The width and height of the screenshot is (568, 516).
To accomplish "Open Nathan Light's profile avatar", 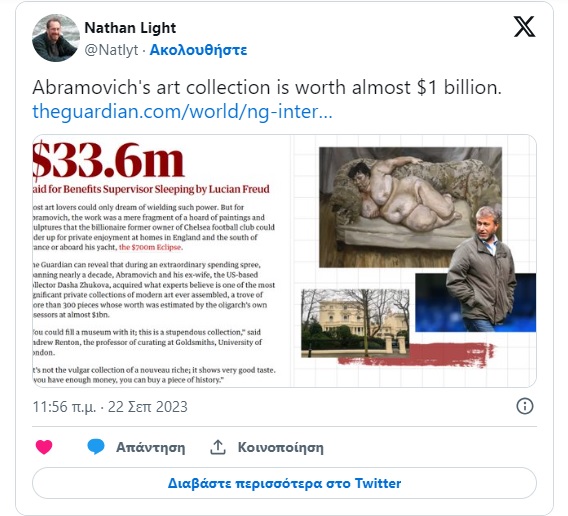I will point(55,38).
